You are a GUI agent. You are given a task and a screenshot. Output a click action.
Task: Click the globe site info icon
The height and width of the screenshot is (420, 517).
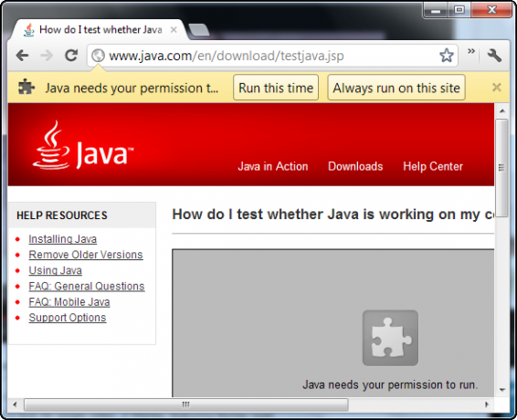tap(98, 56)
